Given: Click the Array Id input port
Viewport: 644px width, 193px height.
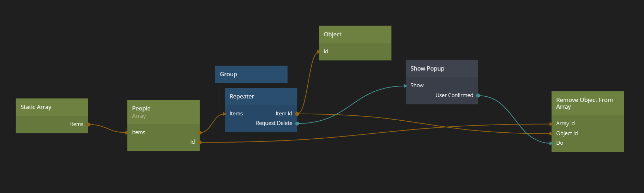Looking at the screenshot, I should coord(552,124).
